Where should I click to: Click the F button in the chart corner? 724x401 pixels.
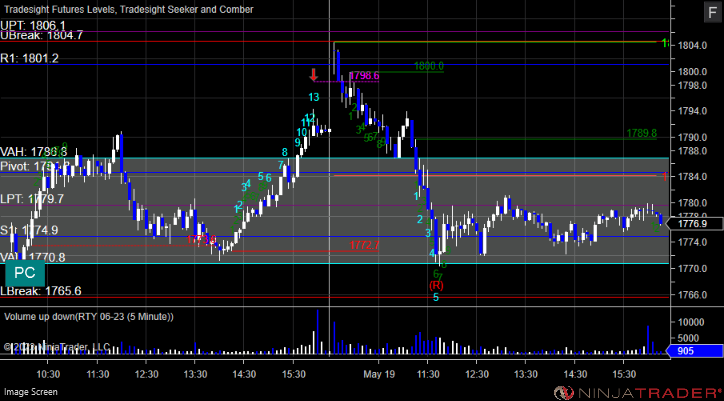coord(711,12)
